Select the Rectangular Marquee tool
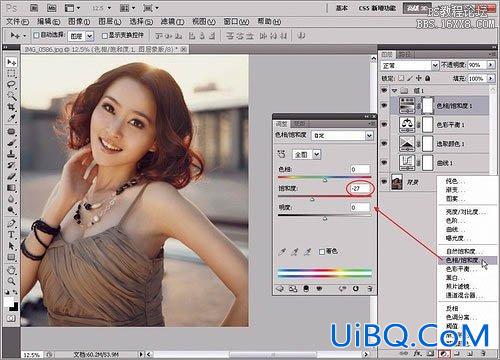Image resolution: width=500 pixels, height=360 pixels. pos(11,73)
